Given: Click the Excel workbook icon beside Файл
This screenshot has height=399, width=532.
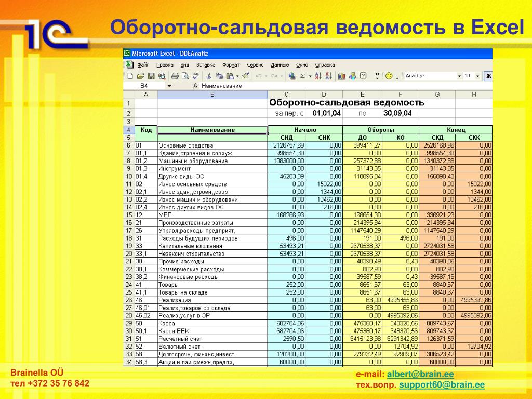Looking at the screenshot, I should click(x=129, y=64).
